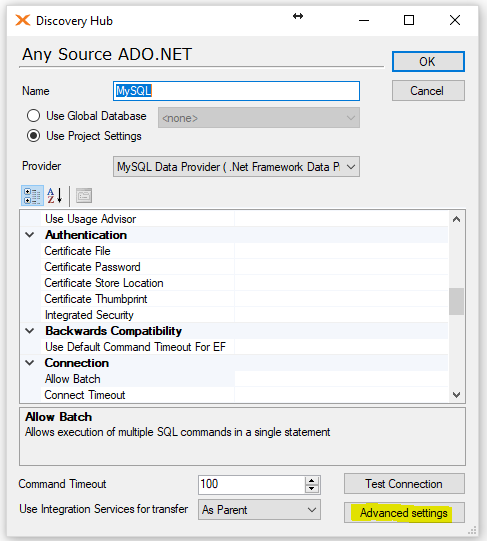Open the Provider dropdown list
Viewport: 487px width, 541px height.
pyautogui.click(x=236, y=167)
